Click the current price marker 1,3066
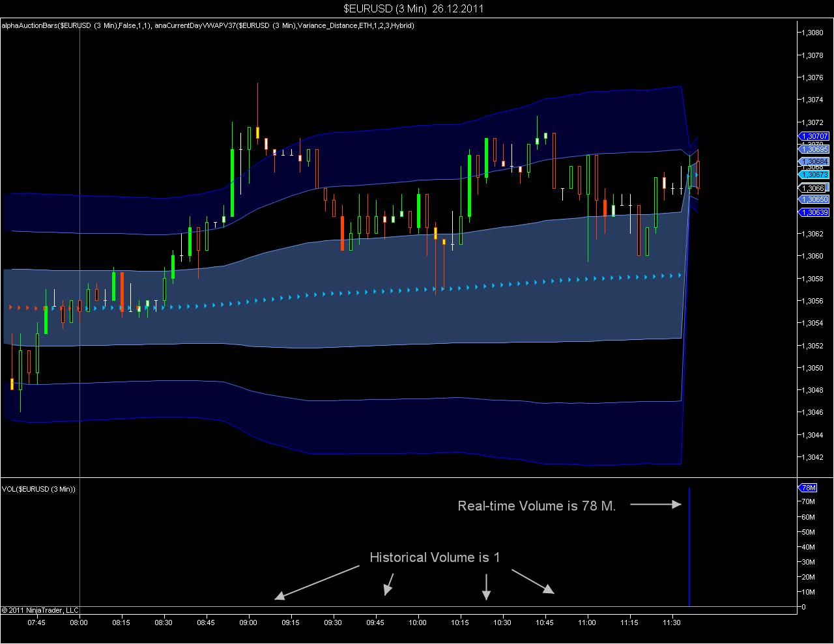This screenshot has height=644, width=834. pyautogui.click(x=812, y=188)
